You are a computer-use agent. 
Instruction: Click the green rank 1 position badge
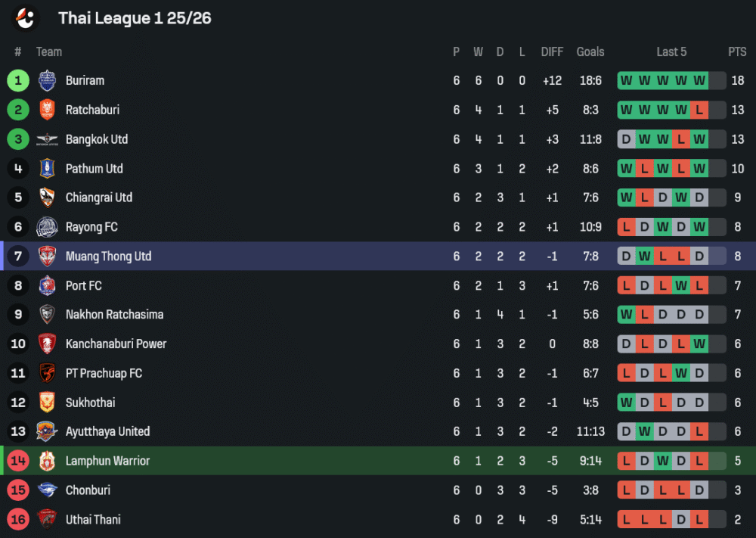18,80
